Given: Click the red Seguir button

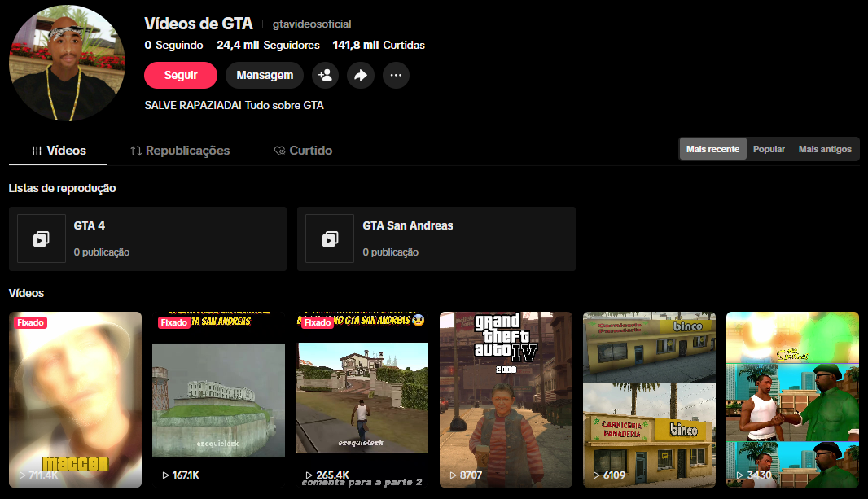Looking at the screenshot, I should click(181, 75).
